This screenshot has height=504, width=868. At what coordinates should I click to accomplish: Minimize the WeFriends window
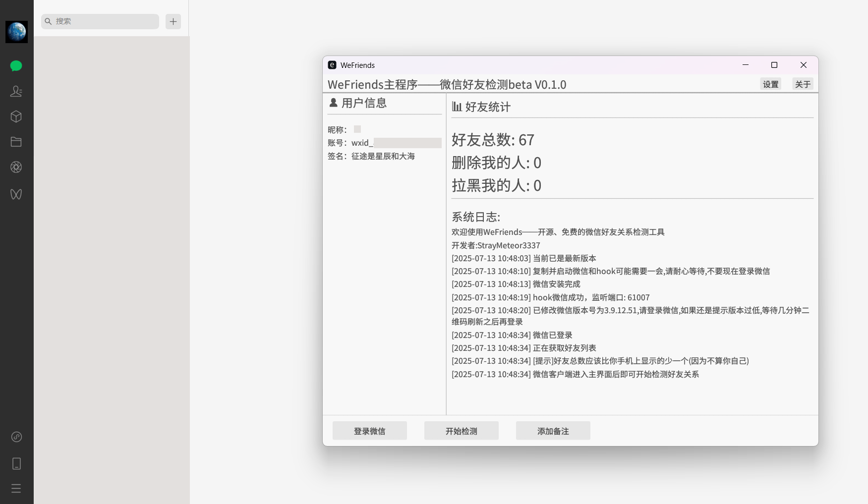click(x=746, y=65)
